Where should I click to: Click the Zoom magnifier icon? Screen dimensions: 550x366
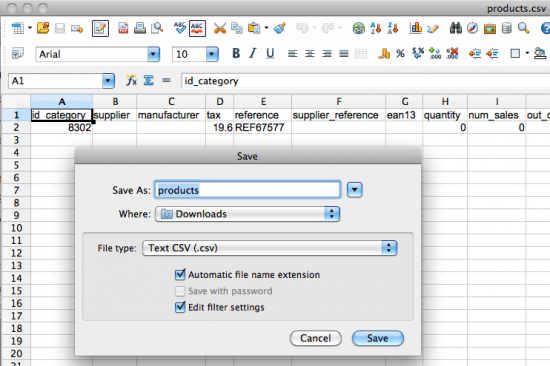pos(523,28)
